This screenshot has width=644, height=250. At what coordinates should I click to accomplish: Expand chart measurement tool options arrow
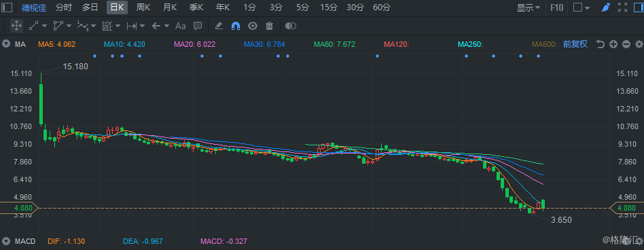click(118, 26)
